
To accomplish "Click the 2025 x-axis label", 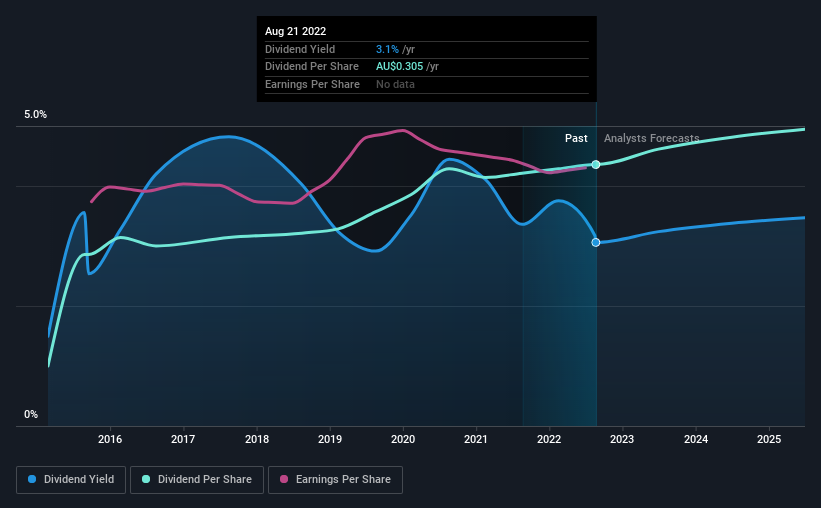I will [x=769, y=439].
